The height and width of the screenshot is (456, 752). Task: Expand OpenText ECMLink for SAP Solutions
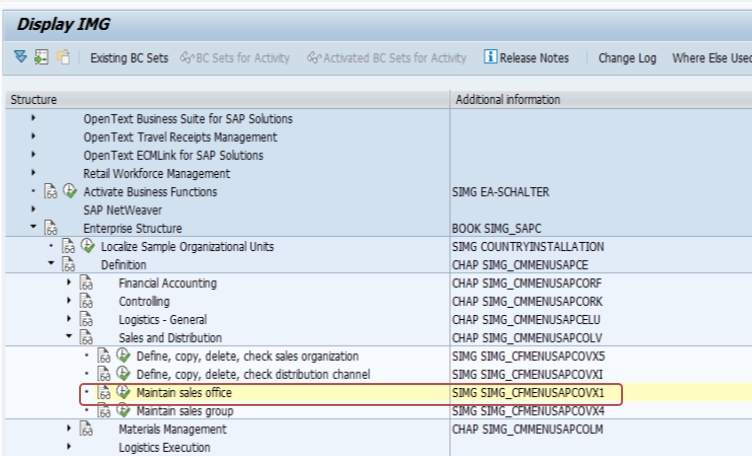(33, 154)
